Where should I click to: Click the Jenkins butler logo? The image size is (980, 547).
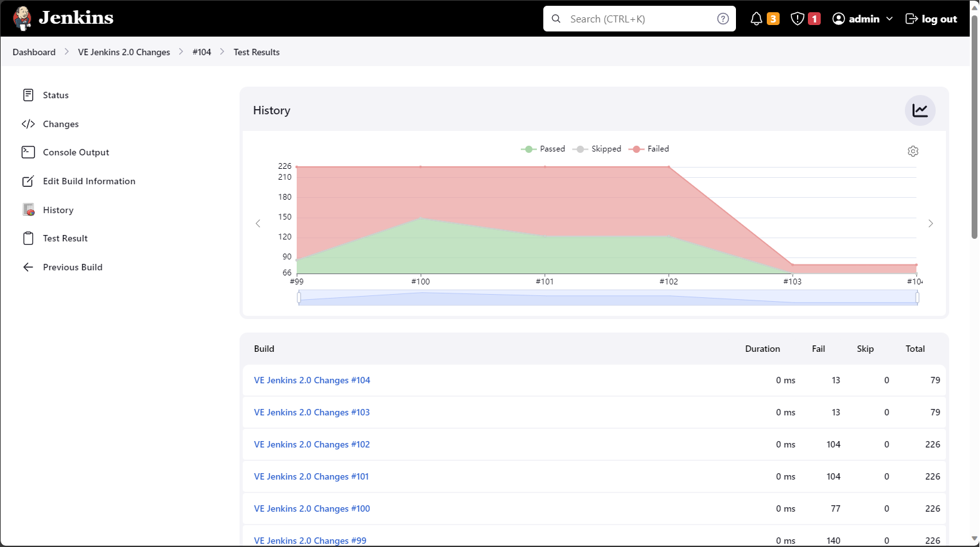pyautogui.click(x=22, y=19)
